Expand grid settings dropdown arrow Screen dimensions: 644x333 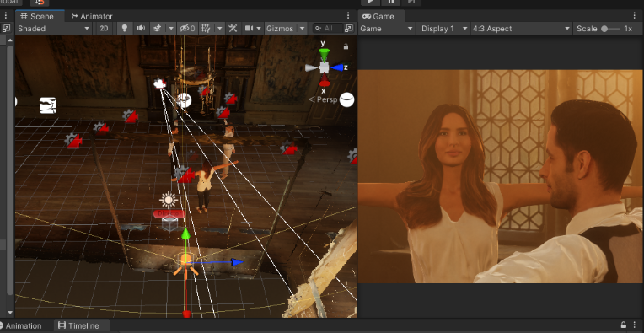pos(220,29)
